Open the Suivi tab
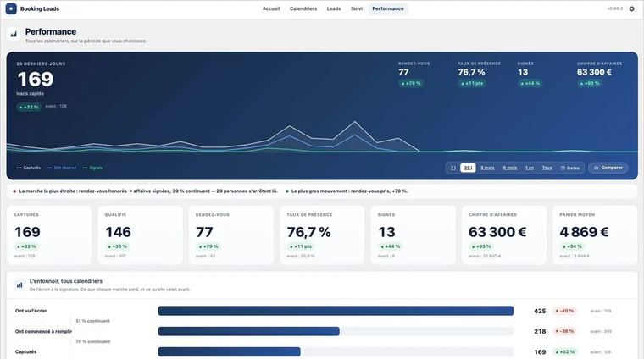The image size is (644, 359). tap(357, 8)
